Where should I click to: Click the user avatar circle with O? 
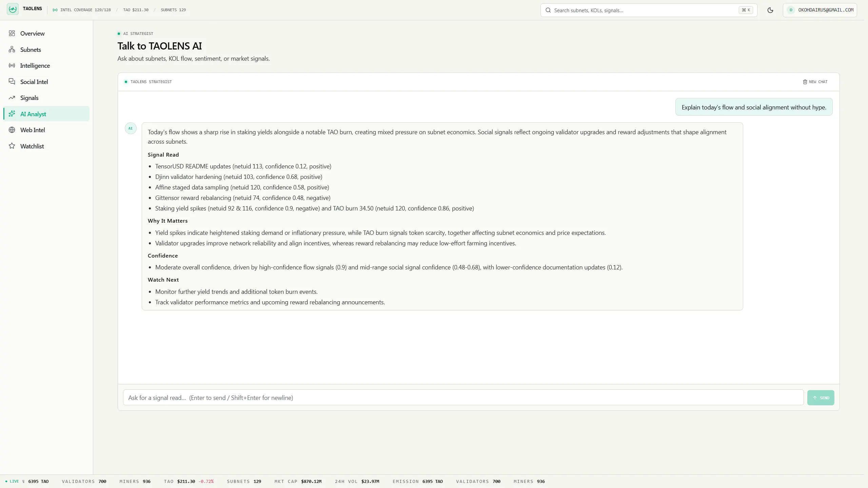click(791, 10)
